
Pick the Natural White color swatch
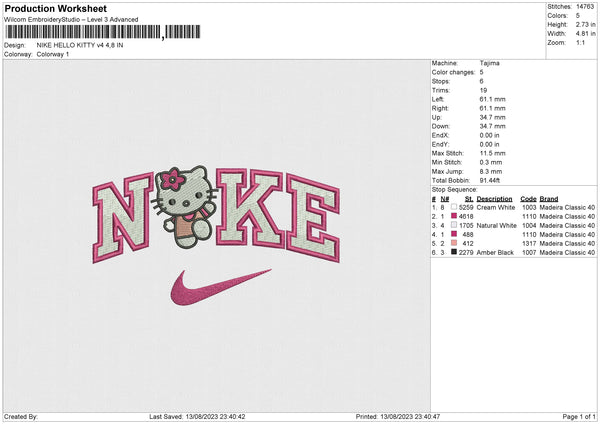click(454, 225)
